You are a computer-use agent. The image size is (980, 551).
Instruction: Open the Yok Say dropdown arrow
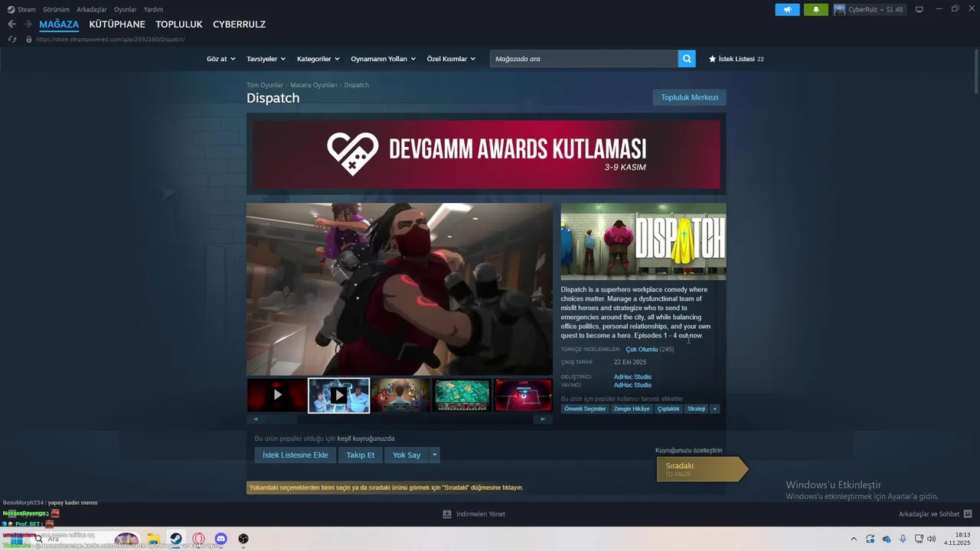coord(434,455)
